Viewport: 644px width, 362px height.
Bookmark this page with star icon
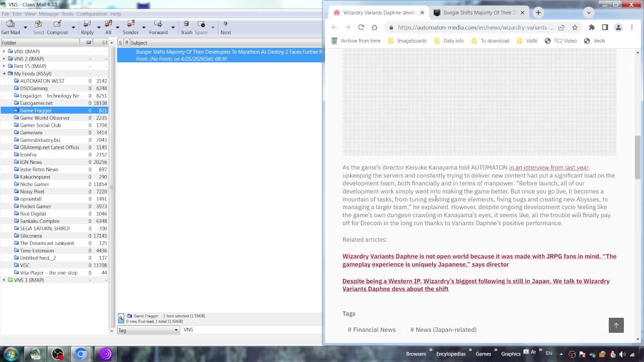coord(575,27)
